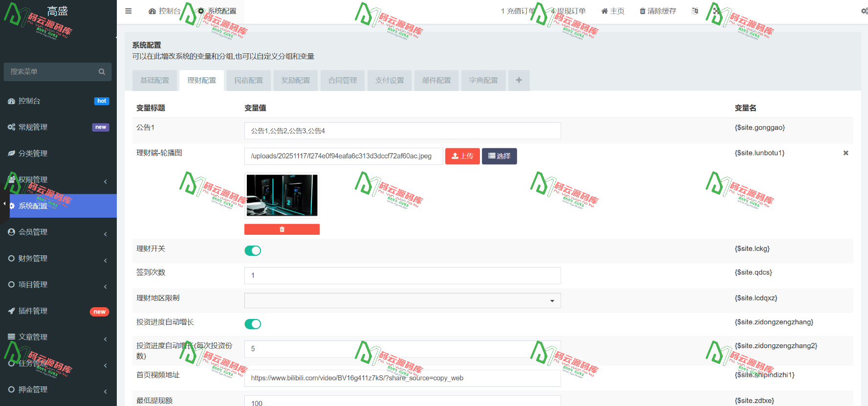Click the 分类管理 leaf icon
The image size is (868, 406).
pos(11,153)
